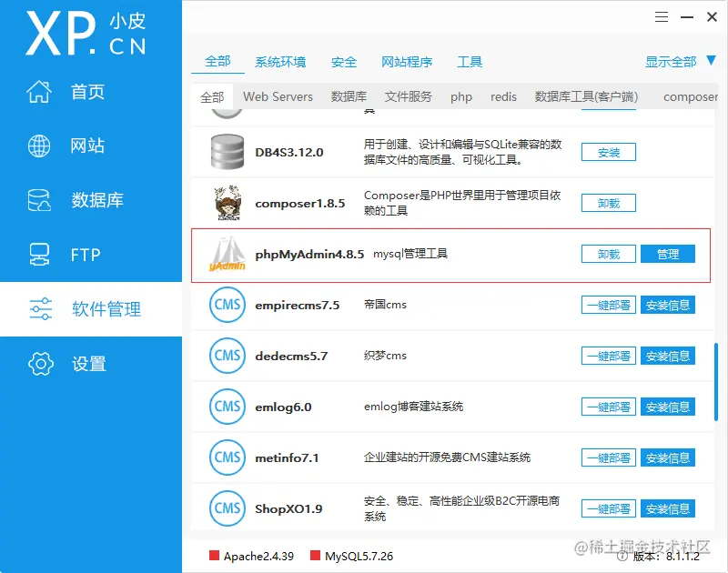Open the 设置 gear icon
The height and width of the screenshot is (573, 728).
point(41,363)
